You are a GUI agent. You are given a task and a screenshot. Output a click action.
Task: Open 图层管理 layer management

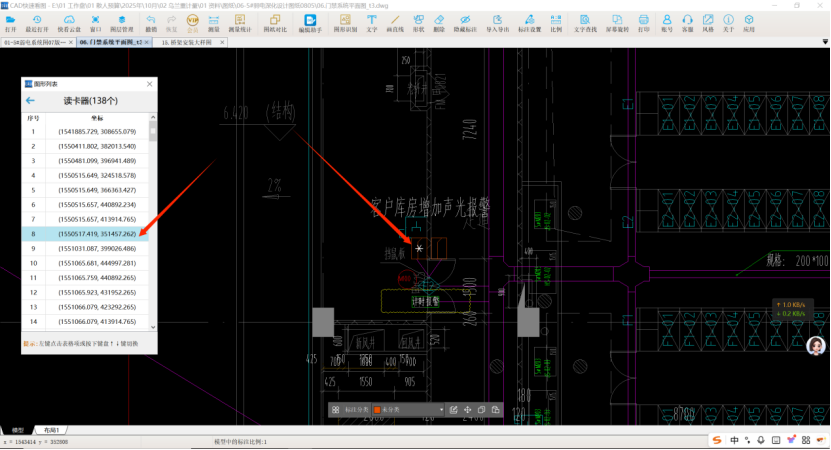click(121, 23)
